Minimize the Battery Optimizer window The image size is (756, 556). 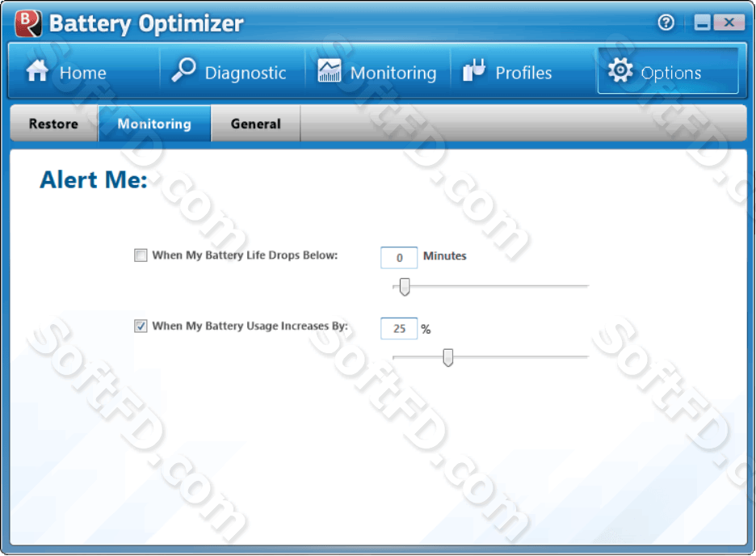(x=703, y=22)
